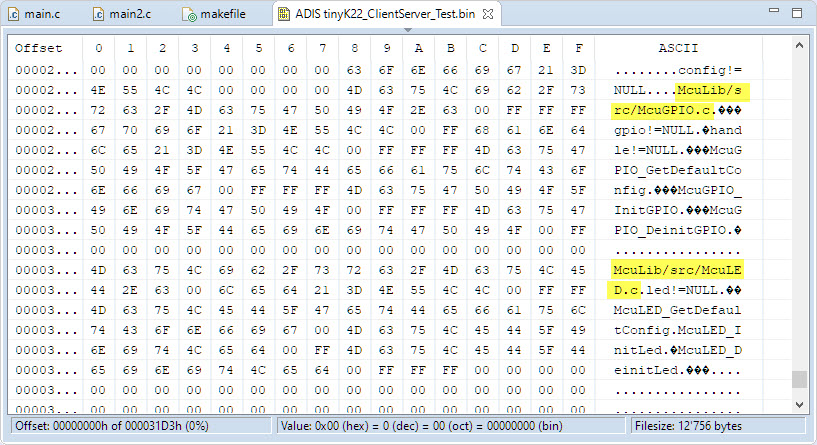817x445 pixels.
Task: Click the small arrow below the tab bar
Action: pyautogui.click(x=408, y=30)
